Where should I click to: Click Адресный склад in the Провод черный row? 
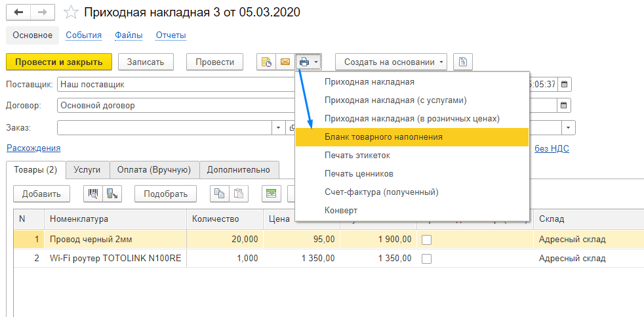coord(572,240)
